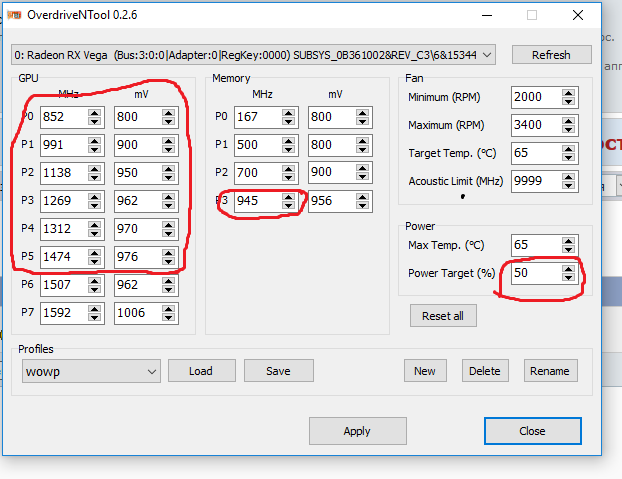Viewport: 622px width, 479px height.
Task: Decrease Memory P2 MHz with down arrow
Action: (x=288, y=177)
